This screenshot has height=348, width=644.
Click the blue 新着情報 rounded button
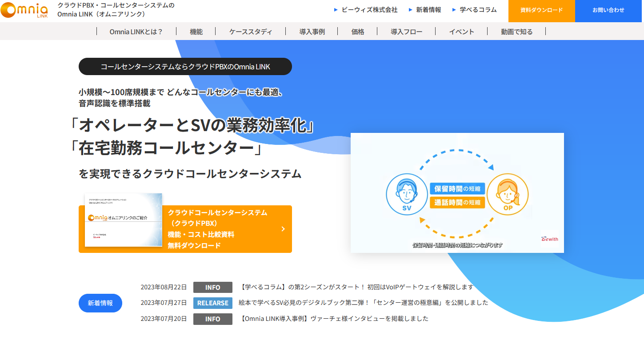(x=100, y=303)
